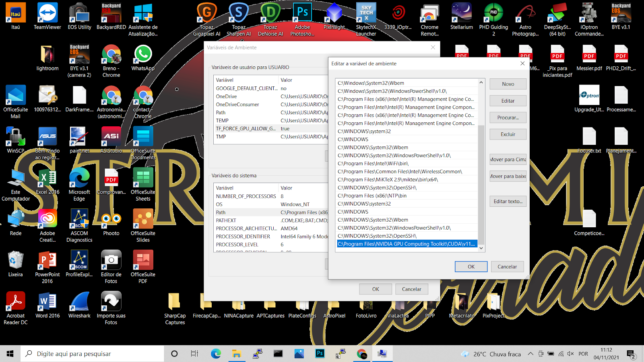The height and width of the screenshot is (362, 644).
Task: Select PATHEXT system variable row
Action: (x=272, y=220)
